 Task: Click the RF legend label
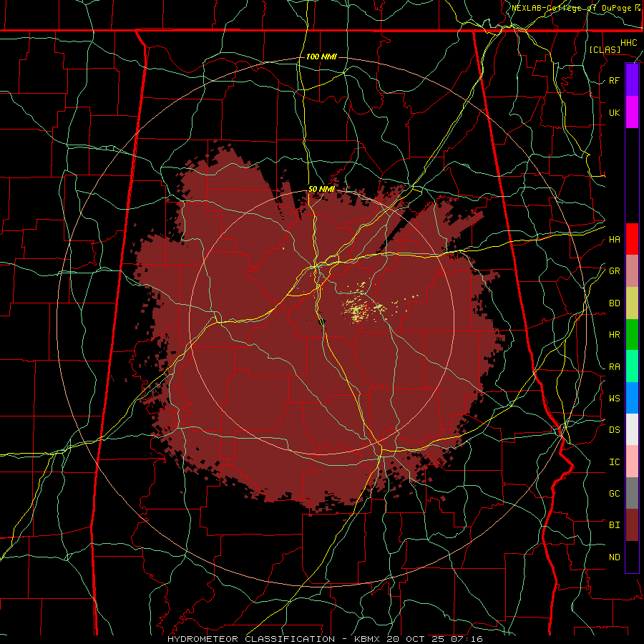[614, 80]
